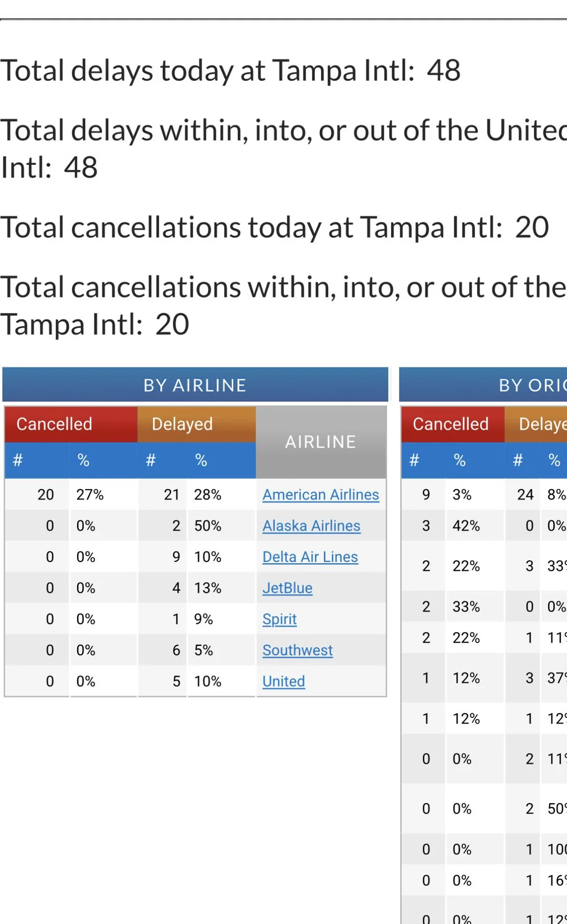Click the Cancelled header in origin table
The width and height of the screenshot is (567, 924).
pyautogui.click(x=450, y=424)
